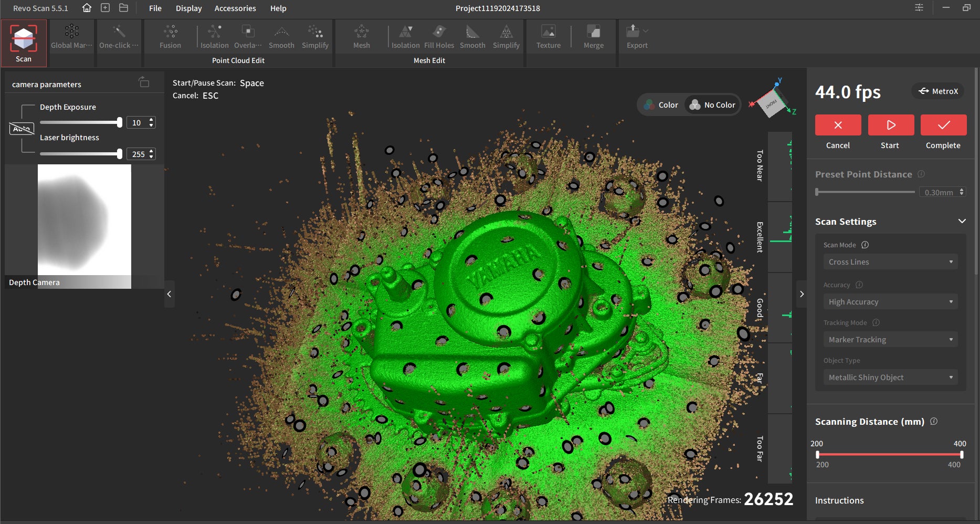
Task: Switch the view to Color mode
Action: coord(661,105)
